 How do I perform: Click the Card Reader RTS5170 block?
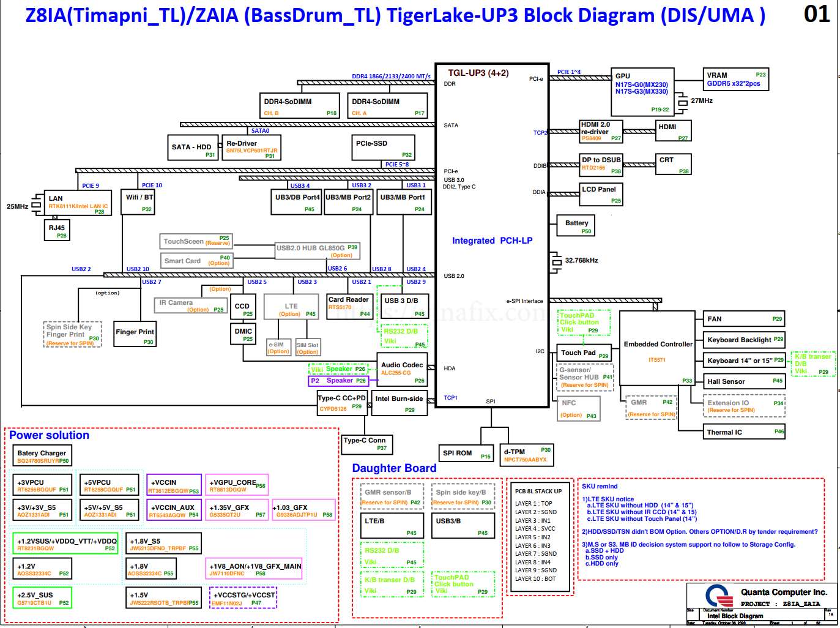point(349,306)
